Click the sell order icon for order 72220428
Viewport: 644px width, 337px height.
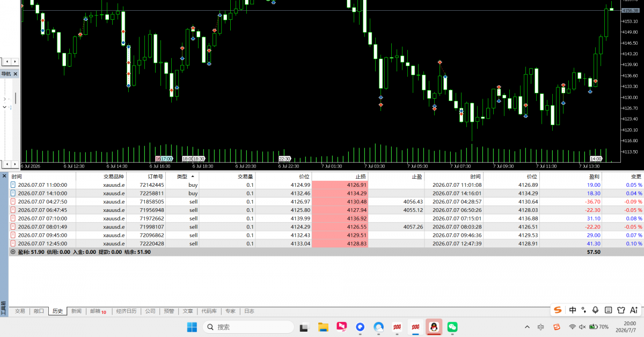click(13, 244)
